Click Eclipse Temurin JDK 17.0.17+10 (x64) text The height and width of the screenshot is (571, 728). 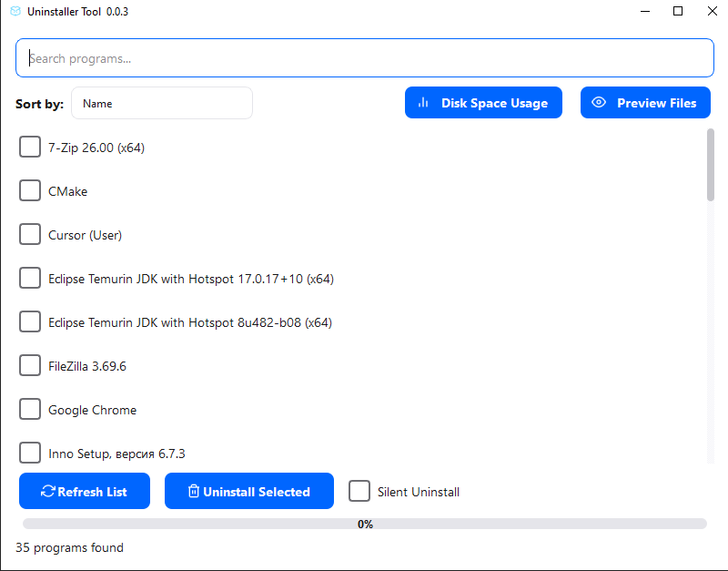pyautogui.click(x=191, y=279)
